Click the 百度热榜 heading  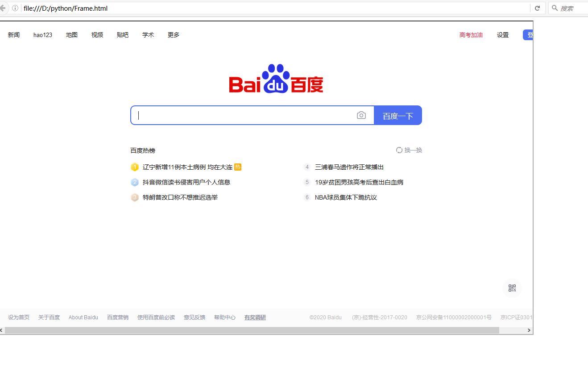click(143, 150)
